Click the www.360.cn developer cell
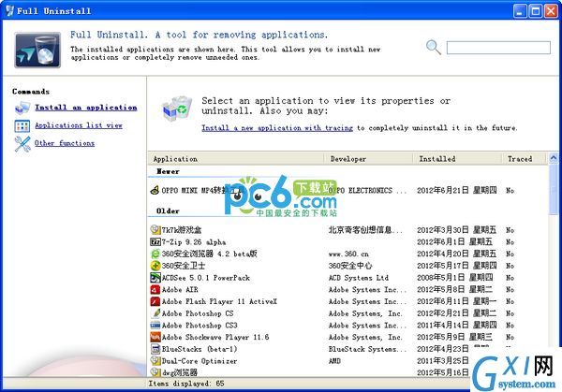Image resolution: width=562 pixels, height=392 pixels. (x=348, y=254)
